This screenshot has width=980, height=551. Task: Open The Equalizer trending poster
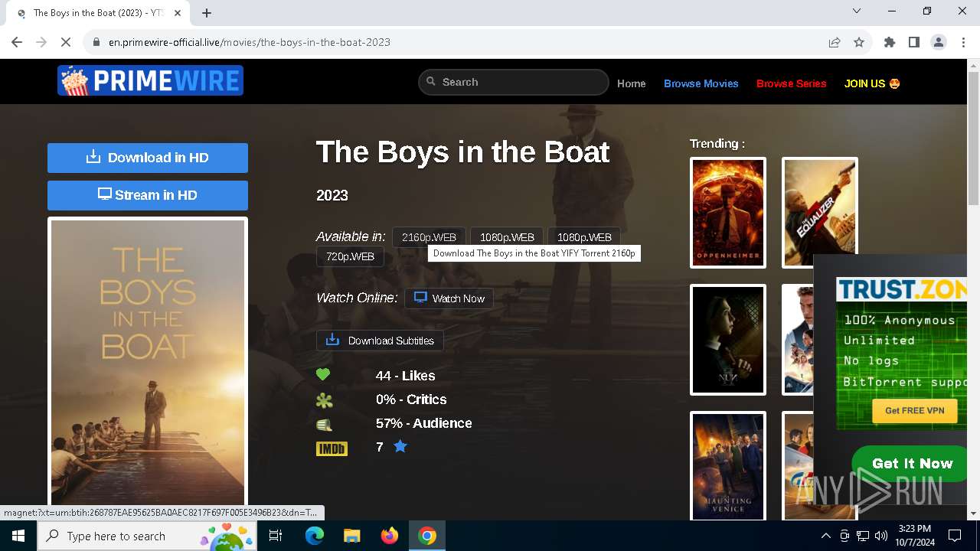pyautogui.click(x=820, y=213)
